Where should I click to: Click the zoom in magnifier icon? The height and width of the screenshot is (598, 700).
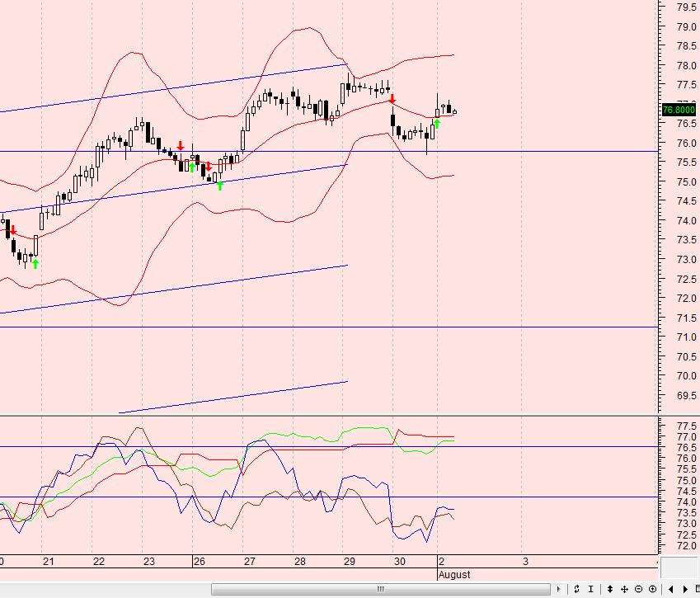[x=652, y=589]
